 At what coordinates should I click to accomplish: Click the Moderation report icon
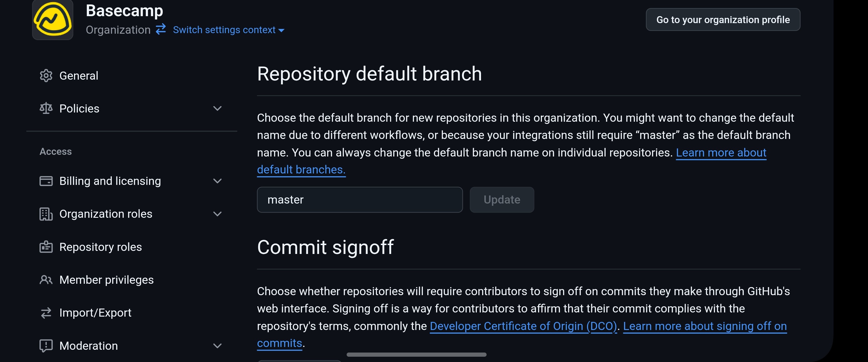[46, 346]
